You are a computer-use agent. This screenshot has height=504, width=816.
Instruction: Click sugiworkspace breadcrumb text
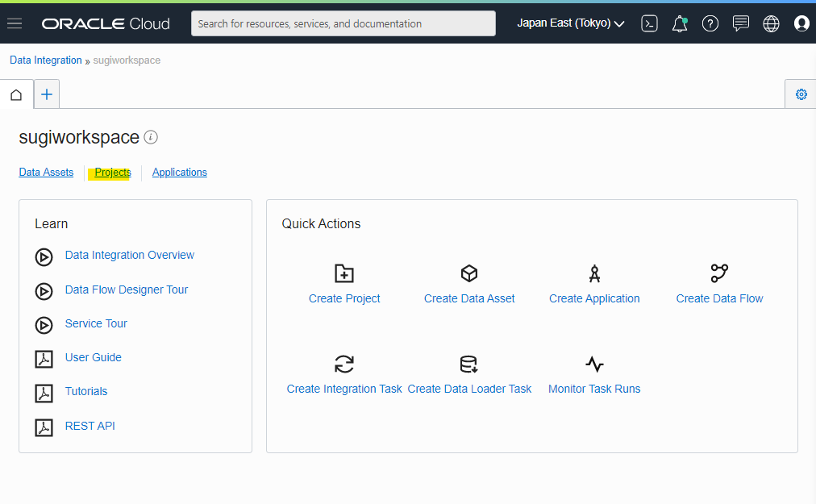tap(127, 60)
